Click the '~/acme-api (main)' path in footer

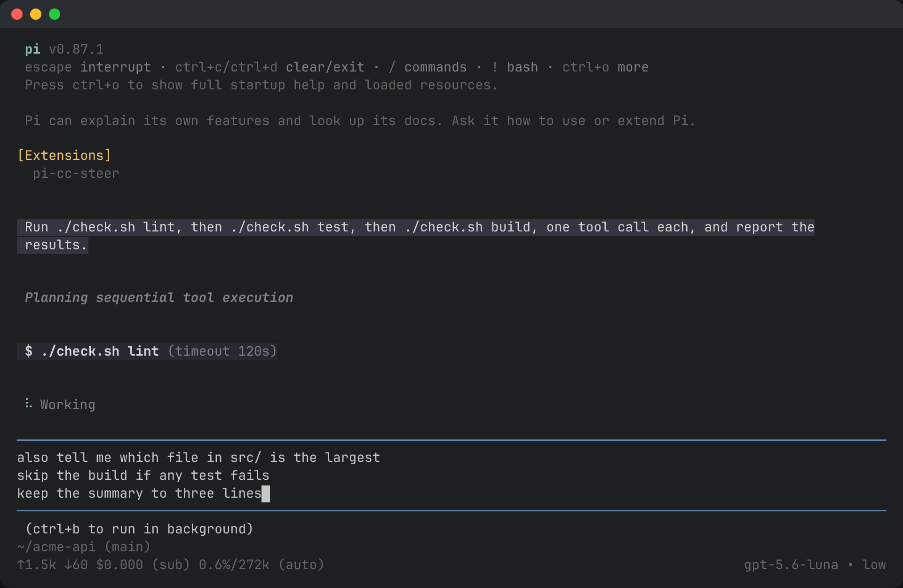[x=84, y=547]
